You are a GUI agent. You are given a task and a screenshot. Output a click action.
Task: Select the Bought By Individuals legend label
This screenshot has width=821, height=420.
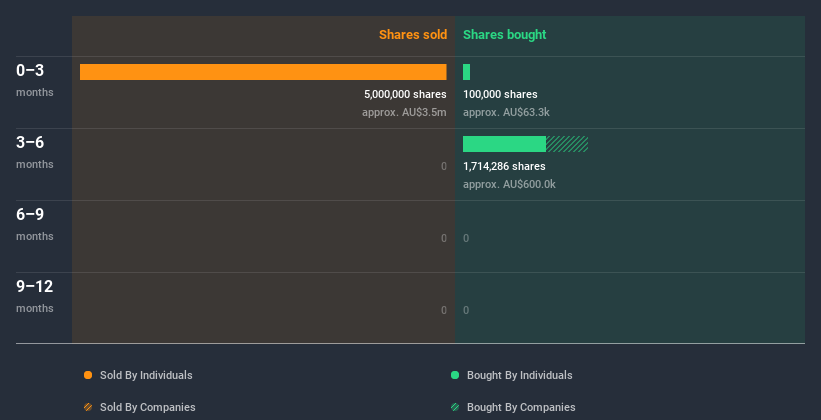pyautogui.click(x=519, y=375)
